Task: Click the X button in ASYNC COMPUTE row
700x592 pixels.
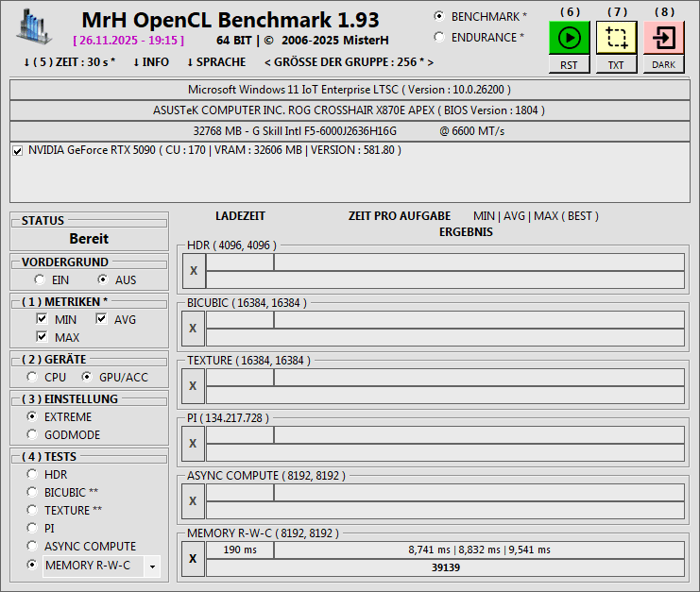Action: 193,501
